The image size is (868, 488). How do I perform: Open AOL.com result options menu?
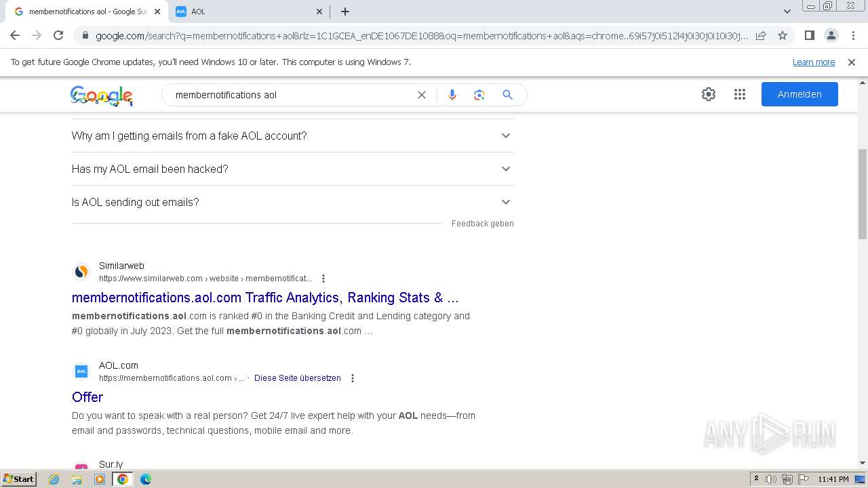pyautogui.click(x=353, y=378)
